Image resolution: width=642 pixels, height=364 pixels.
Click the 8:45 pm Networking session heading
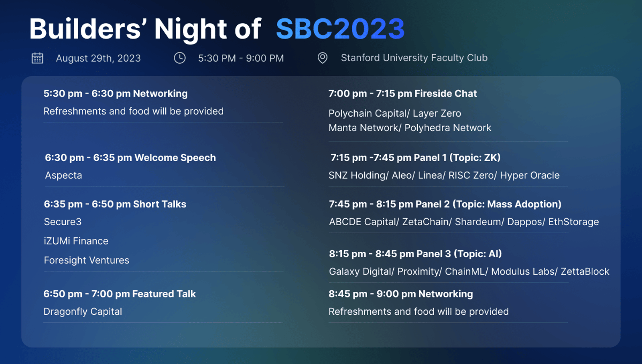[401, 294]
